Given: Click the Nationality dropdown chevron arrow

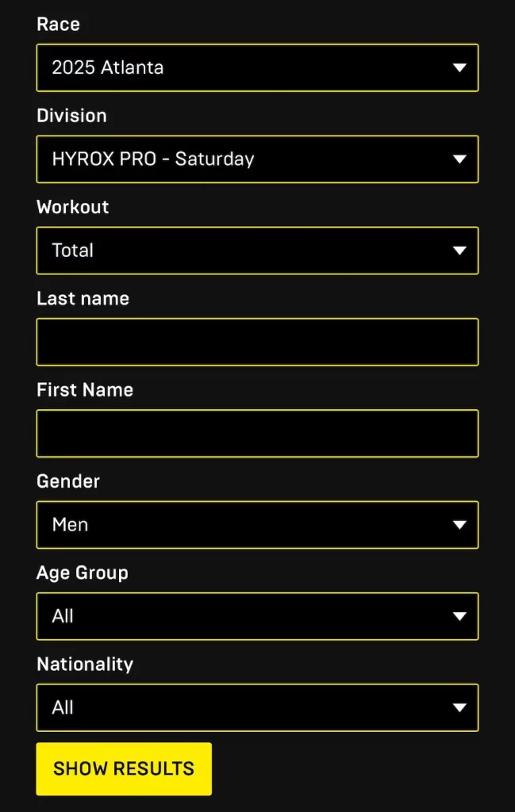Looking at the screenshot, I should tap(461, 708).
